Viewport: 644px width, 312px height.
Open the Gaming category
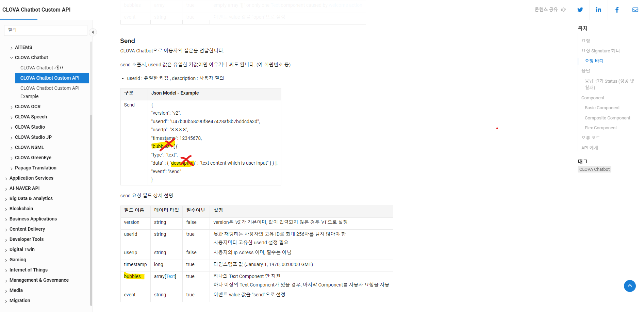(18, 260)
